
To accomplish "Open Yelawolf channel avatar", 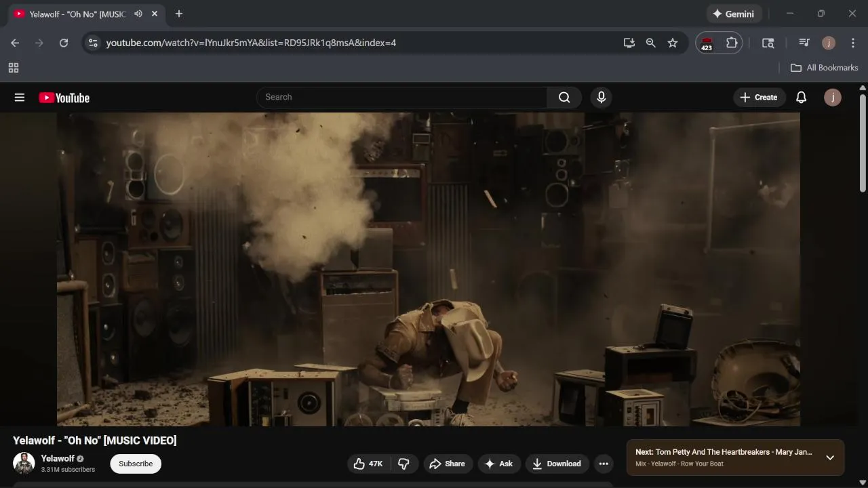I will pos(24,464).
